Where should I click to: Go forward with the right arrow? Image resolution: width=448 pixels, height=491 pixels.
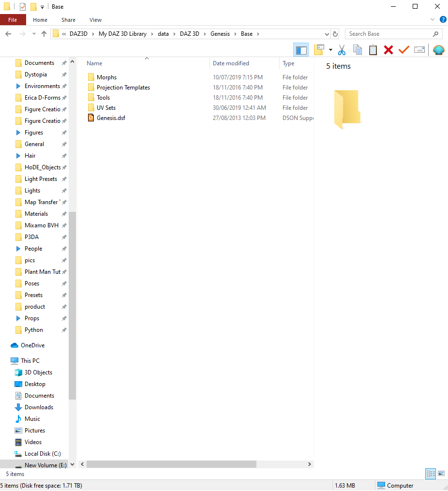23,34
